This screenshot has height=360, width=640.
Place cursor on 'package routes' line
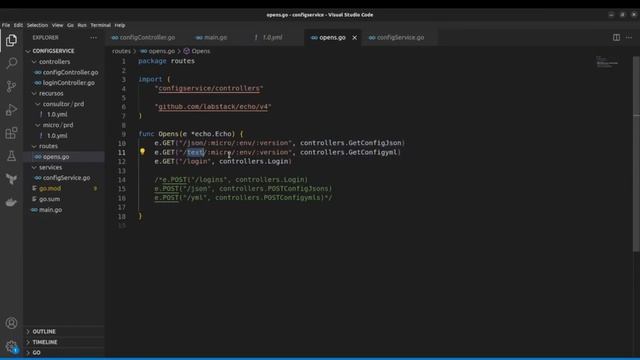click(x=167, y=61)
